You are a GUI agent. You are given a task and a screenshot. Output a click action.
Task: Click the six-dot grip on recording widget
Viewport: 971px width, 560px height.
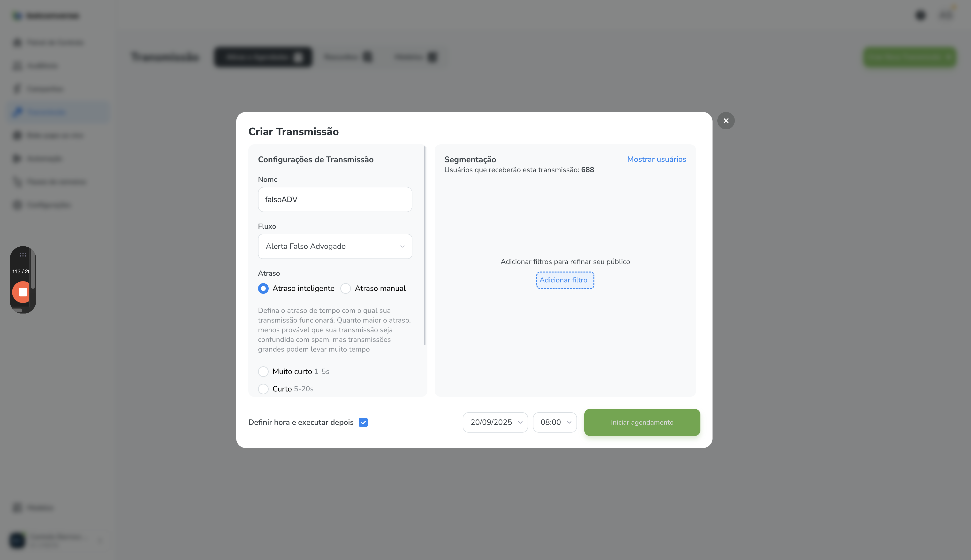pyautogui.click(x=23, y=255)
